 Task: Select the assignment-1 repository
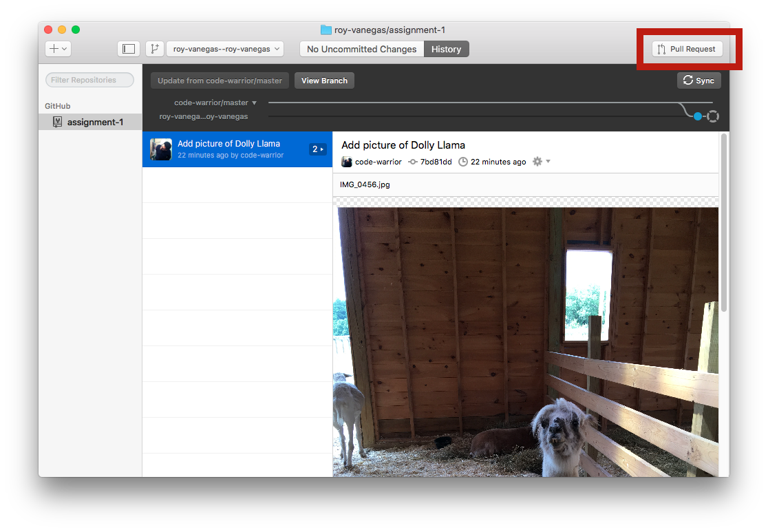pos(90,122)
